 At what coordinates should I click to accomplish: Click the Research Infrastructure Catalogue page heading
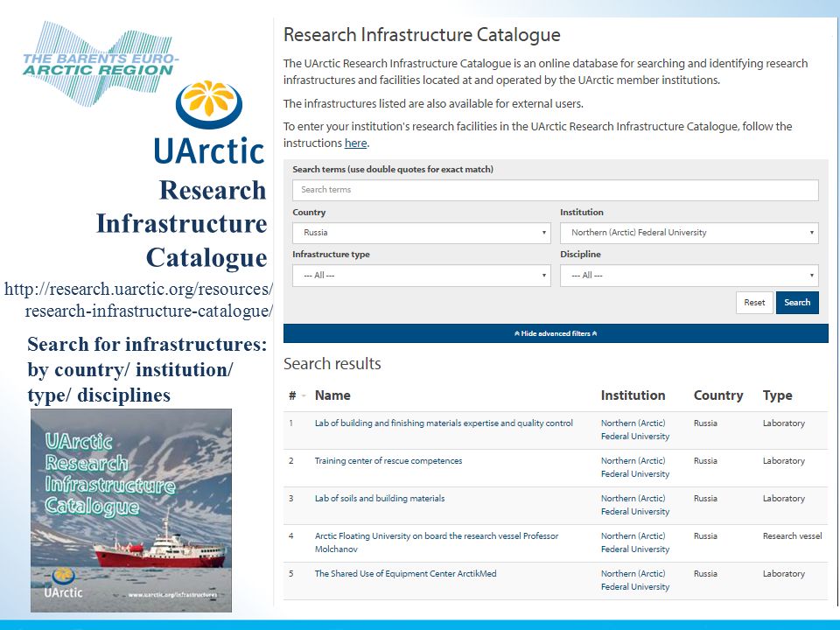pyautogui.click(x=422, y=35)
